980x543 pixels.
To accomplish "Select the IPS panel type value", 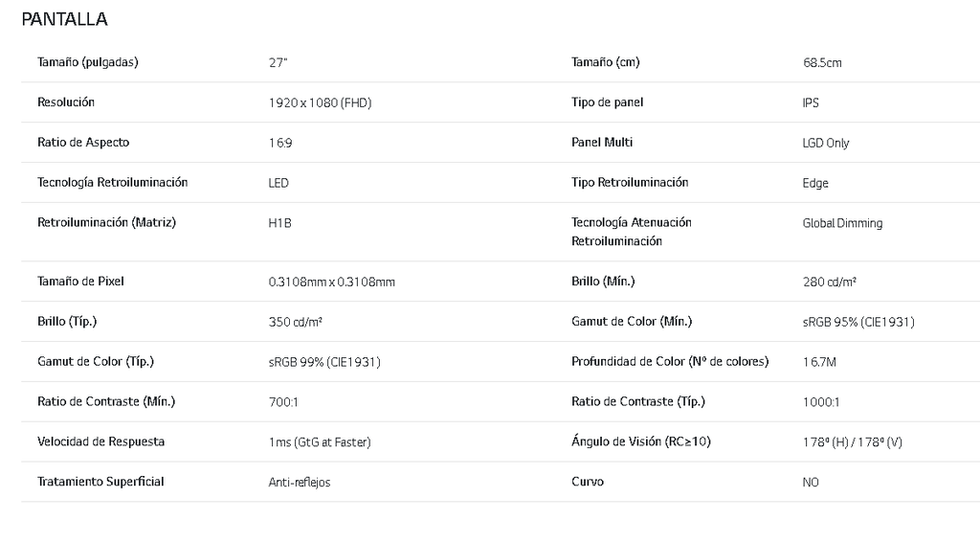I will tap(811, 103).
